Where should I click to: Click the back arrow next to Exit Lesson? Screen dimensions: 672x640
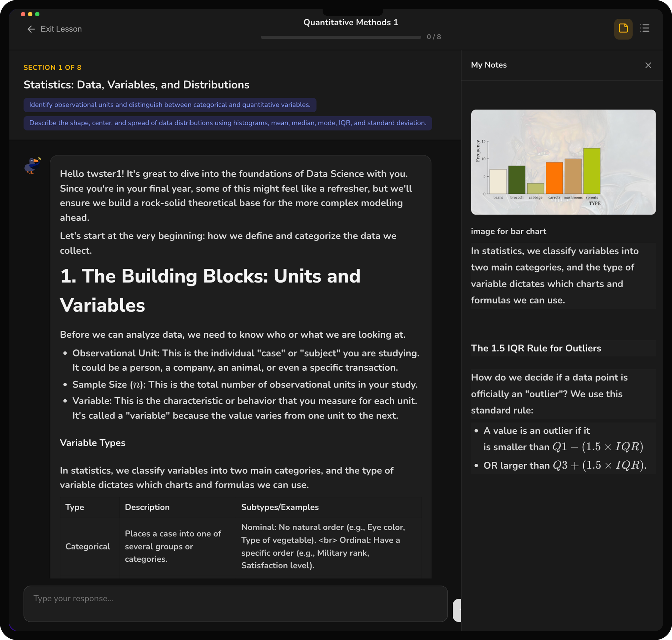point(31,29)
